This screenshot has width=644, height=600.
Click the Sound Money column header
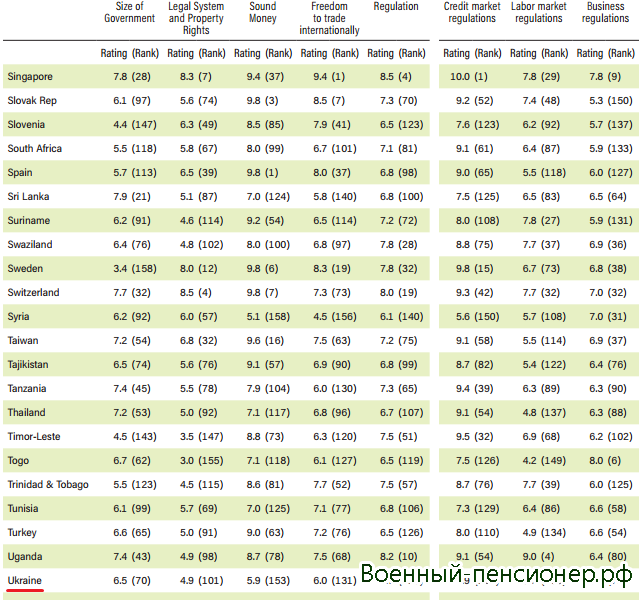263,12
